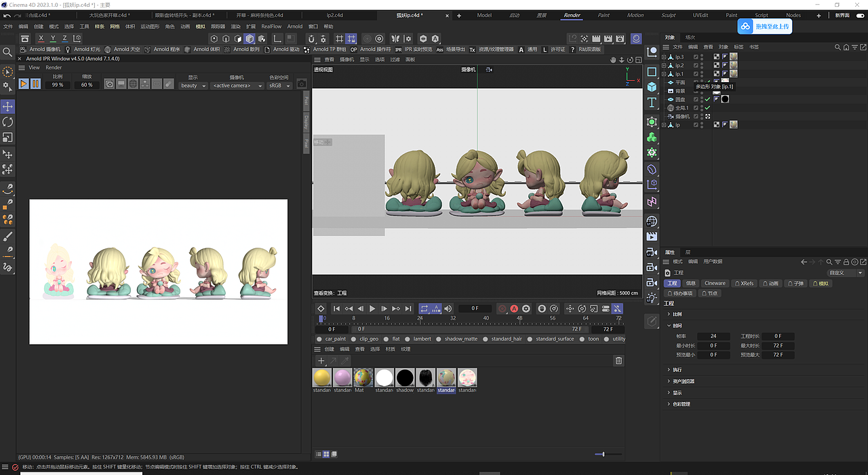868x475 pixels.
Task: Pause the Arnold IPR render
Action: click(35, 84)
